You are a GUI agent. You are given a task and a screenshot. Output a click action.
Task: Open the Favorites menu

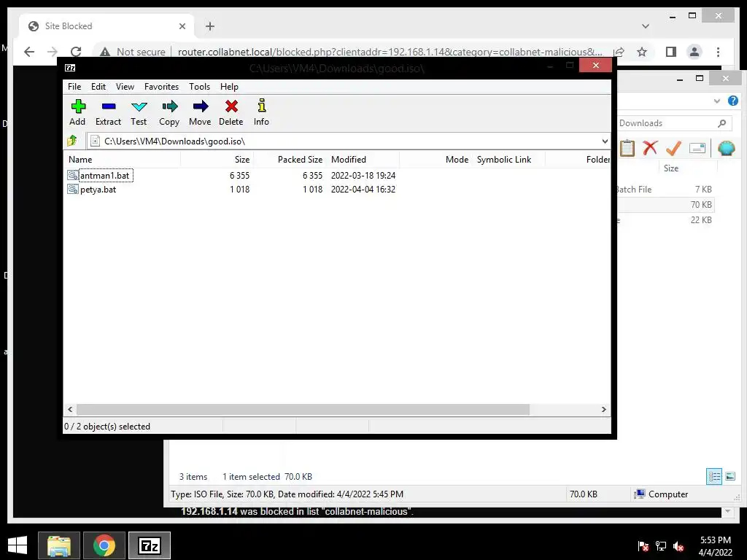coord(161,87)
